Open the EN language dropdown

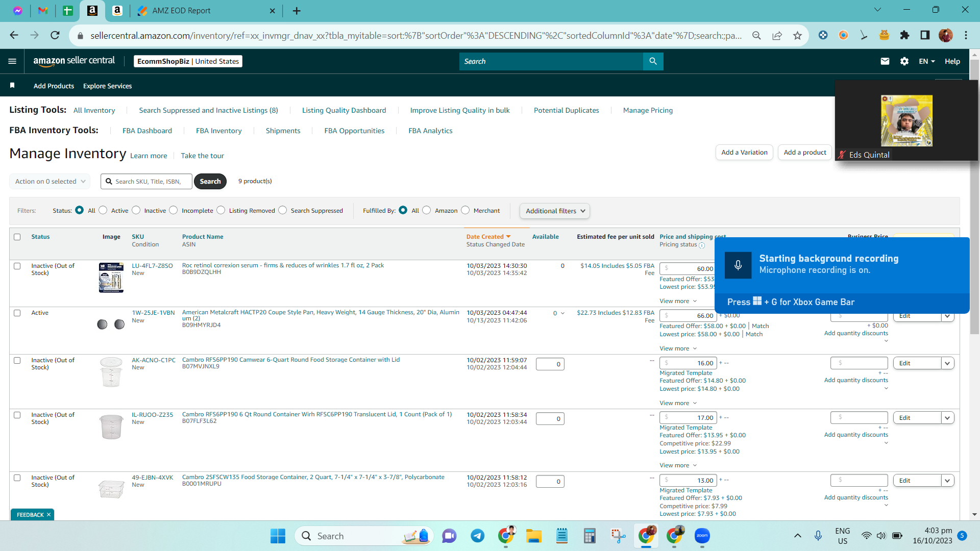click(x=927, y=61)
